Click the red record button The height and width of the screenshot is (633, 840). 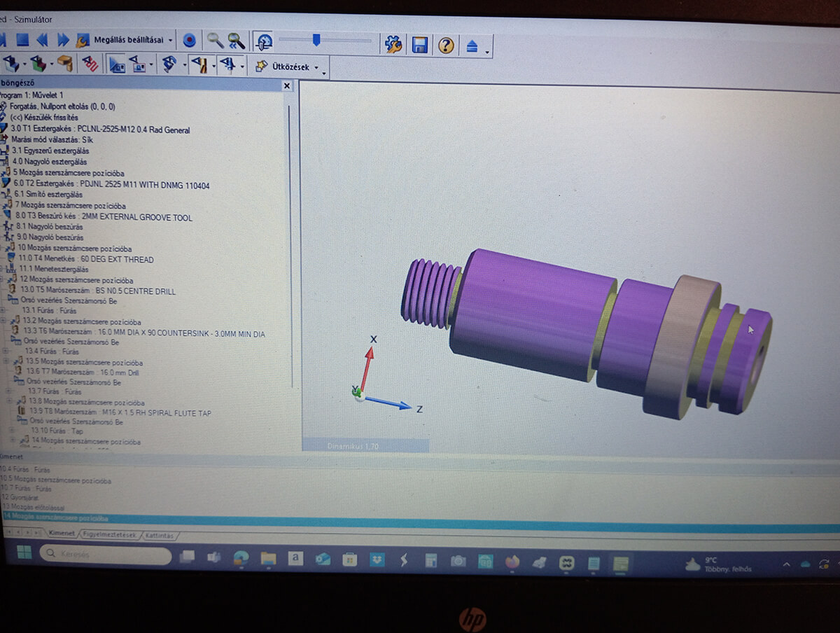pyautogui.click(x=189, y=41)
